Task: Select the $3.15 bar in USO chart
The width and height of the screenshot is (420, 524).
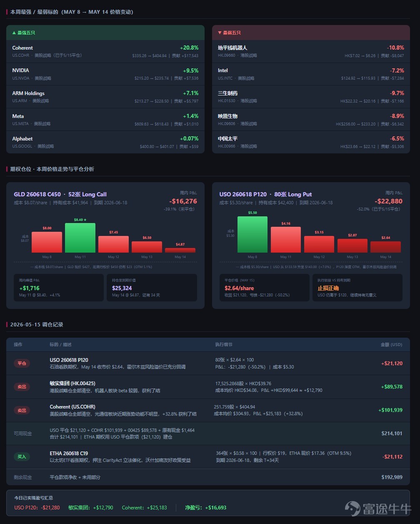Action: click(319, 244)
